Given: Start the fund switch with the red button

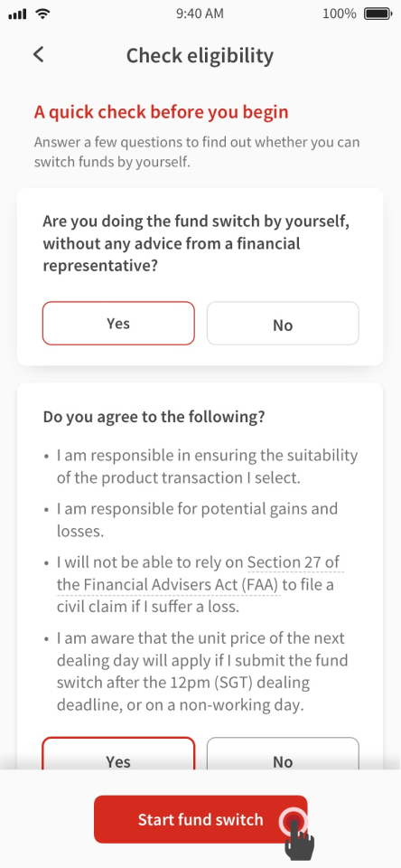Looking at the screenshot, I should pyautogui.click(x=200, y=819).
